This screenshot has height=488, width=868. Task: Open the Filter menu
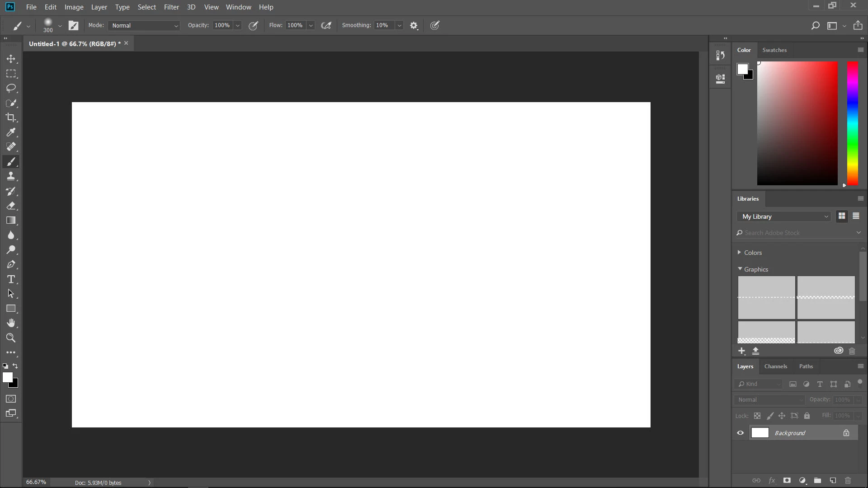(x=171, y=7)
